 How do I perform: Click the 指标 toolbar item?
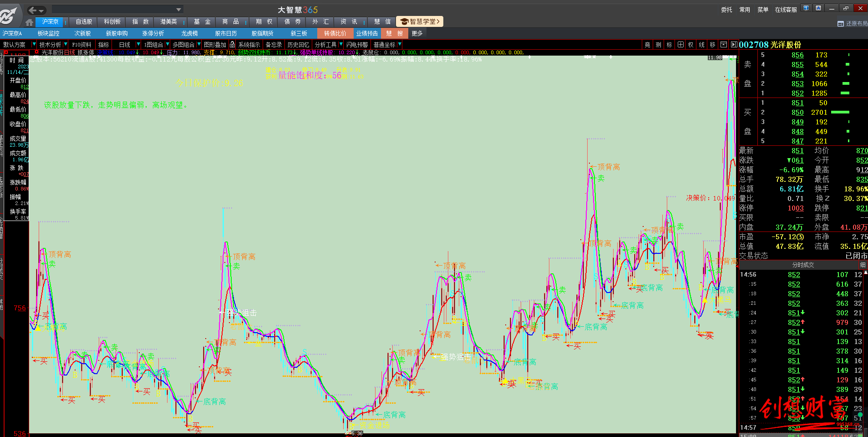tap(104, 45)
